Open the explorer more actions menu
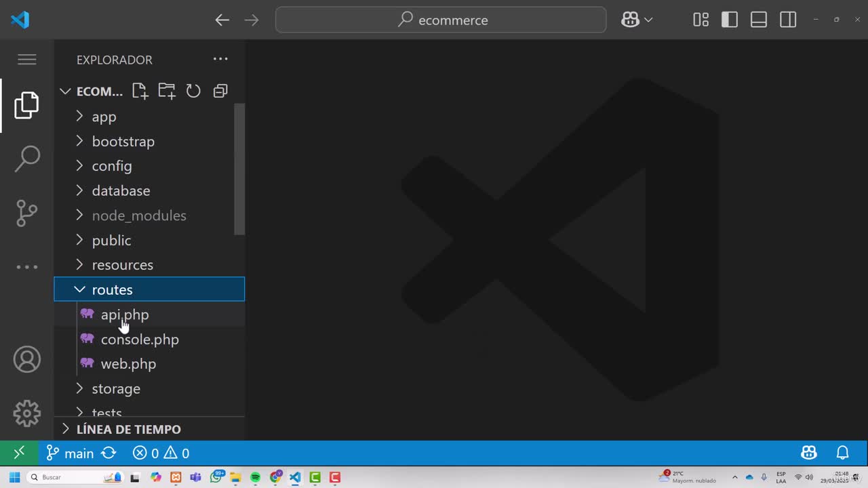Image resolution: width=868 pixels, height=488 pixels. point(220,60)
